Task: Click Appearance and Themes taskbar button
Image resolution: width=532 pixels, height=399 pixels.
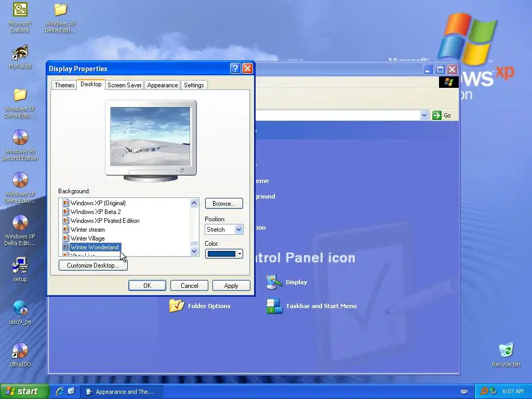Action: pos(122,392)
